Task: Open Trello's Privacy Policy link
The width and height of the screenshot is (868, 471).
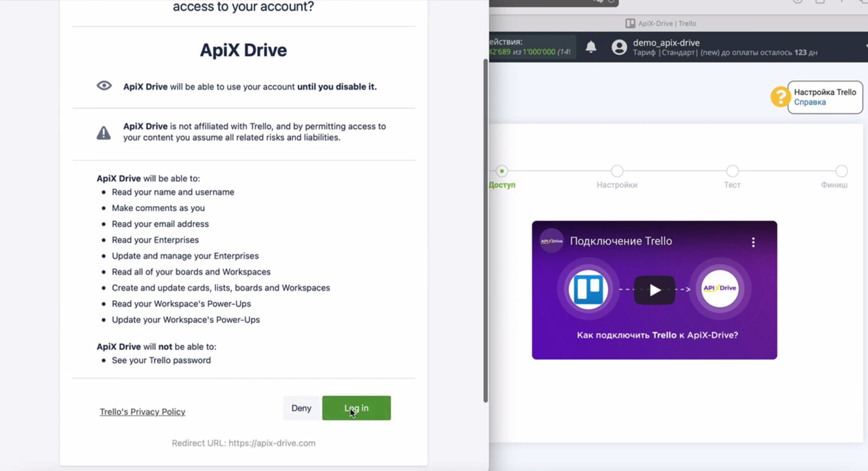Action: pos(142,412)
